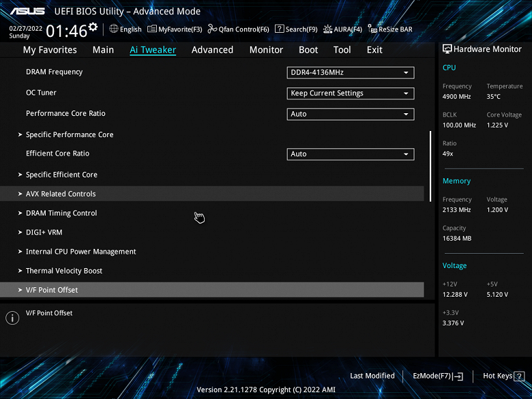Open Qfan Control fan icon

(212, 29)
